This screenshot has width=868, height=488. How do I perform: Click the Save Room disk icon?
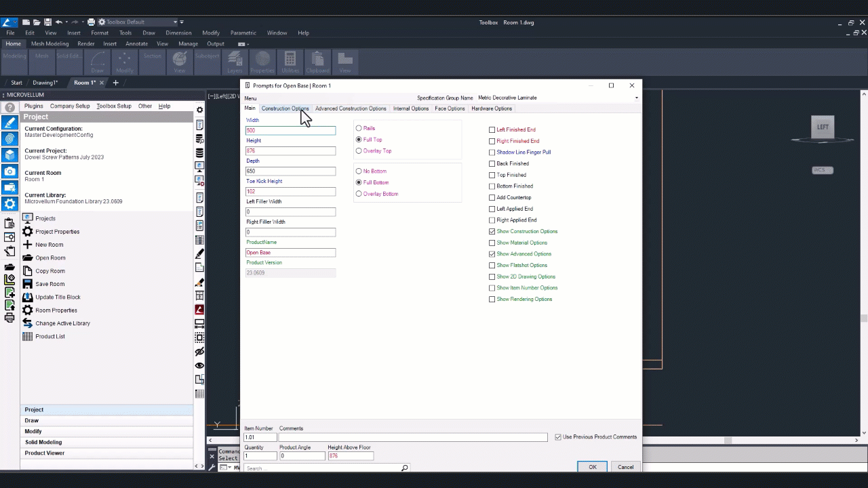click(x=28, y=284)
